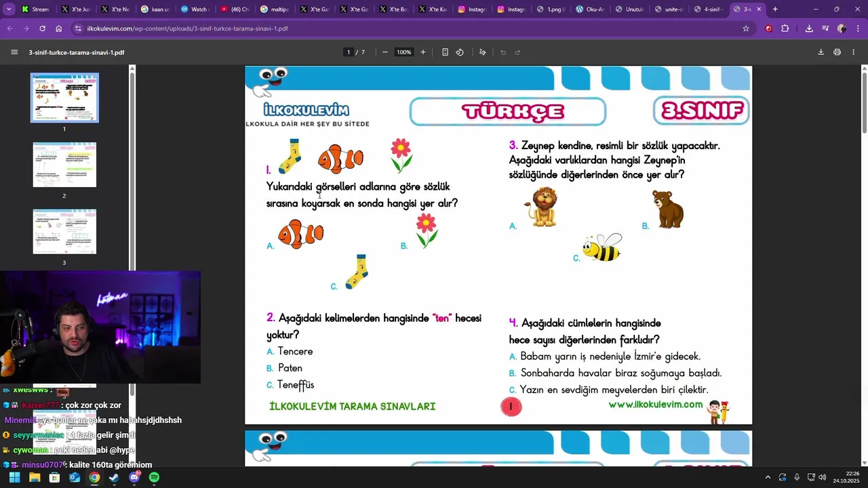Open the Chrome profile avatar
The image size is (868, 488).
(x=842, y=28)
